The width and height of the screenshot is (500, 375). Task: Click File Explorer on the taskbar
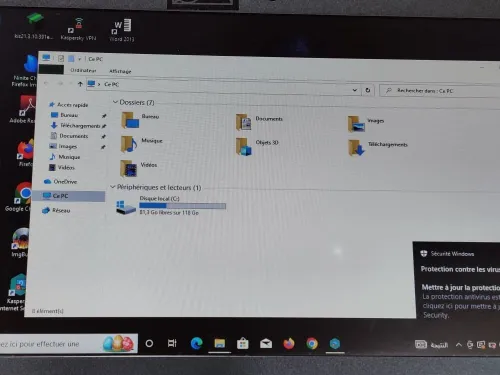click(x=220, y=344)
